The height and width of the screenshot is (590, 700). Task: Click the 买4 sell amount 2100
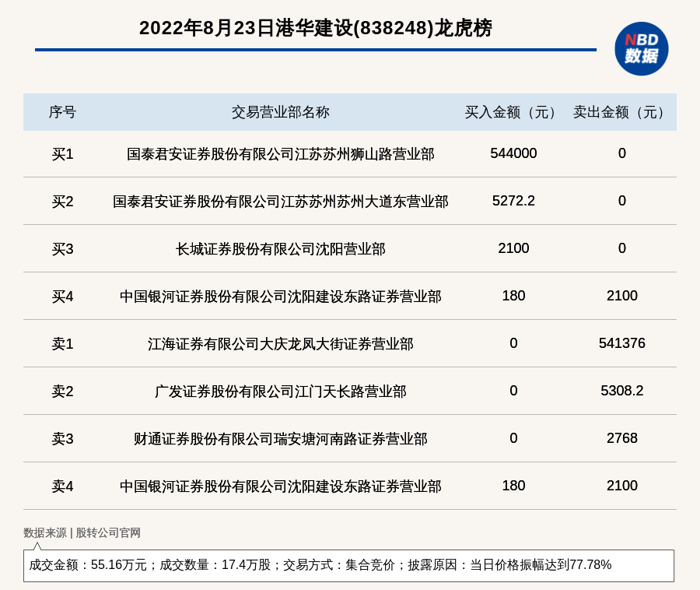(622, 296)
